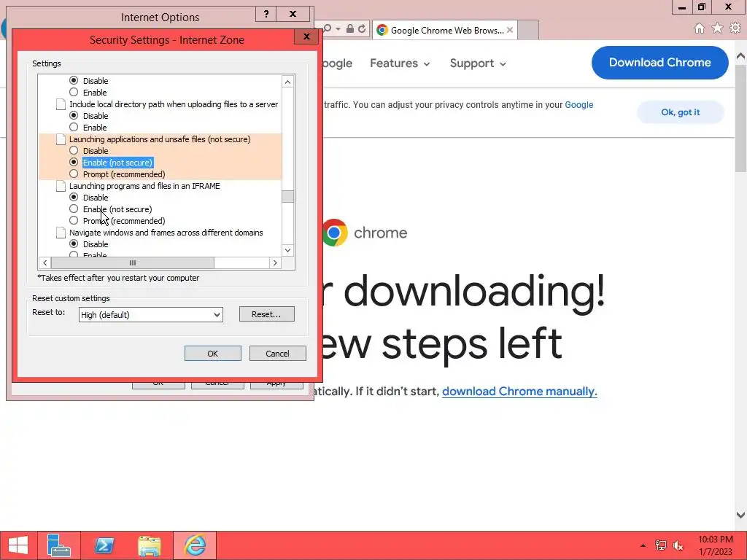
Task: Refresh the page in address bar
Action: pyautogui.click(x=362, y=29)
